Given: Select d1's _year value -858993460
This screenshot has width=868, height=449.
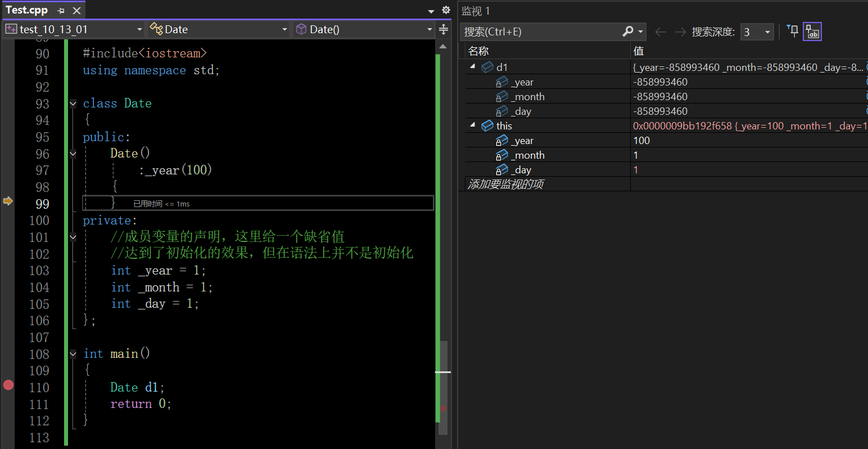Looking at the screenshot, I should click(x=660, y=82).
